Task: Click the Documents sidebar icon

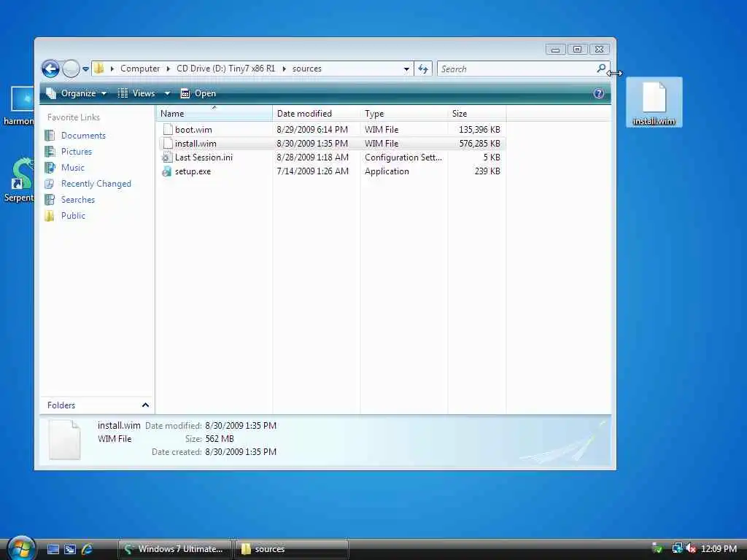Action: point(50,135)
